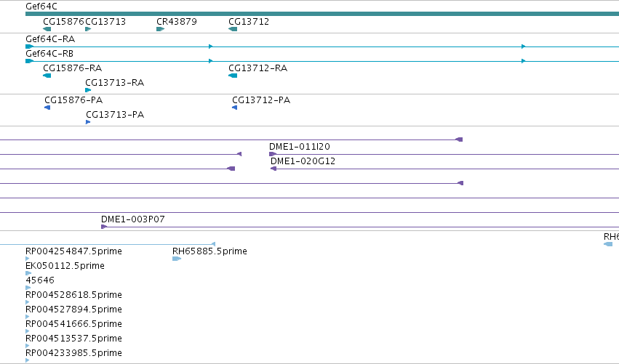Click the RP004528618.5prime arrow glyph
Image resolution: width=619 pixels, height=364 pixels.
(27, 302)
